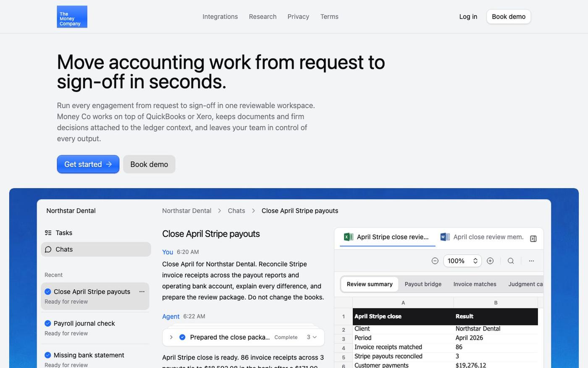Select row 1 header in spreadsheet

[x=344, y=317]
